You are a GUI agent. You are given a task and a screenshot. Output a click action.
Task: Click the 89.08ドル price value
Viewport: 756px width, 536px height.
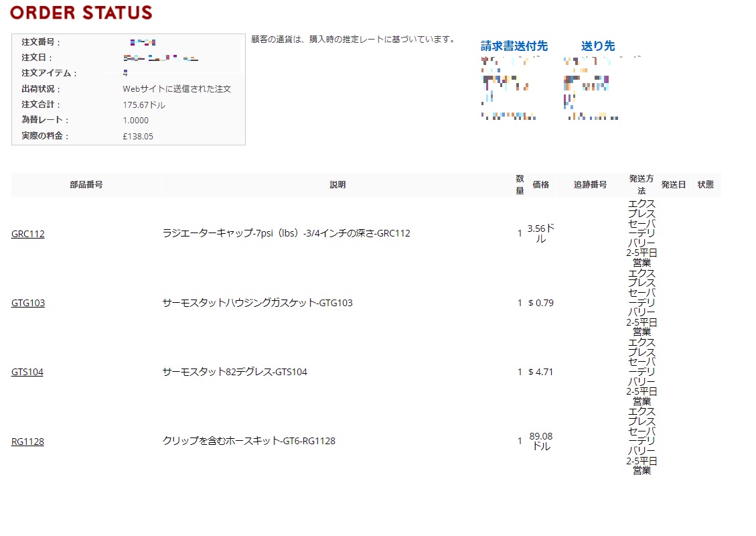pos(541,442)
